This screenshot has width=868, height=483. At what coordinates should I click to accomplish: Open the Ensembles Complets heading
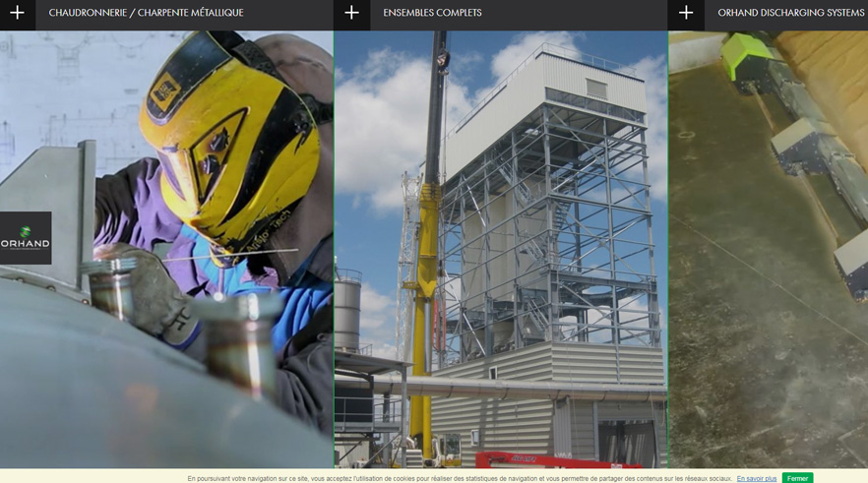tap(432, 13)
